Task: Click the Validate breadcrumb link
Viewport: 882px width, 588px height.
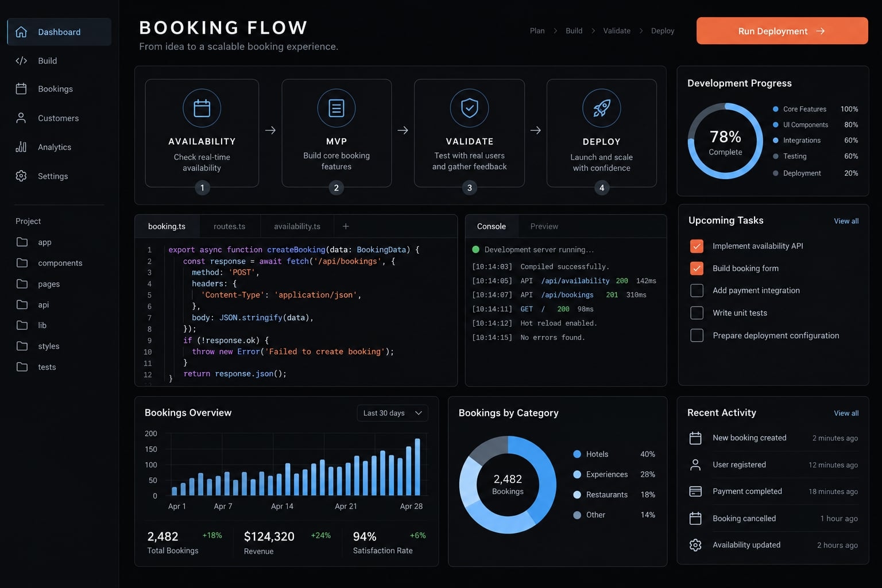Action: tap(617, 31)
